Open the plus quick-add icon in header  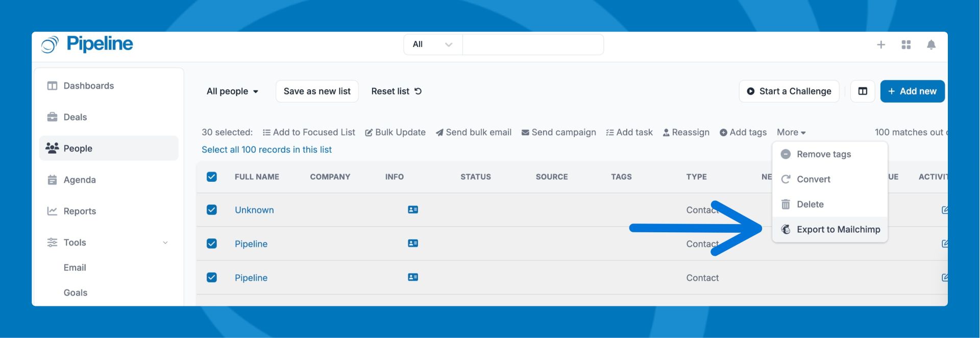click(x=881, y=45)
